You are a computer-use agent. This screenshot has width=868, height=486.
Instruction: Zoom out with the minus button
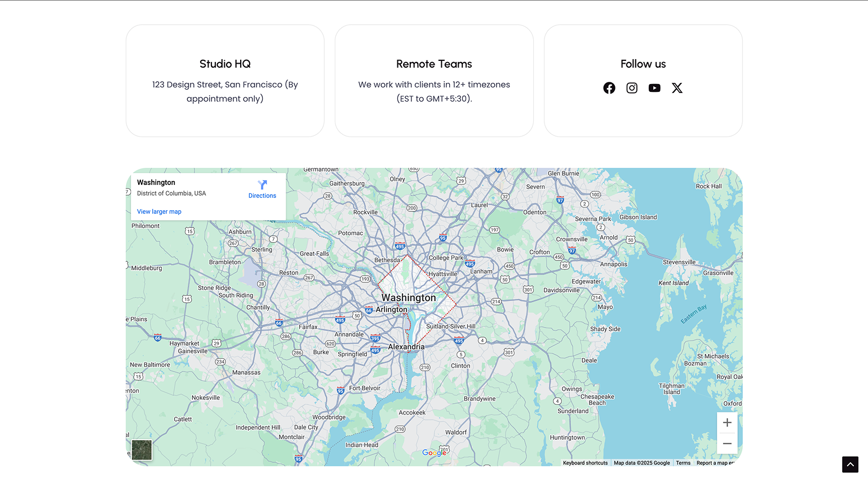click(x=727, y=443)
